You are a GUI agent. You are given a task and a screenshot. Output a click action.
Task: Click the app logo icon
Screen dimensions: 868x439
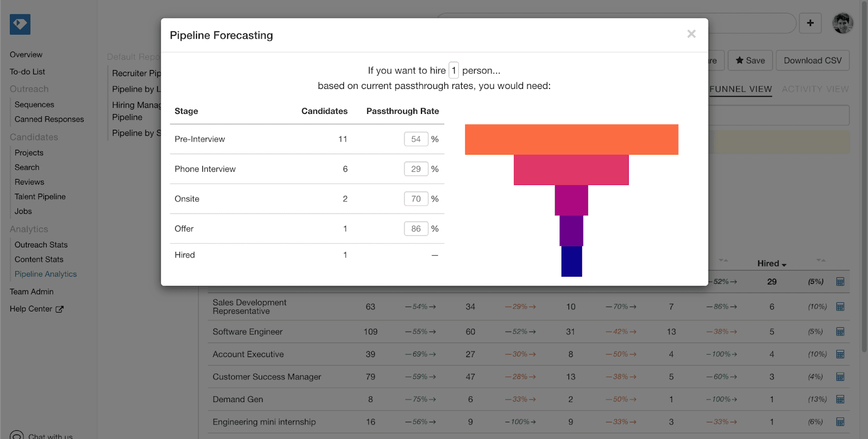(x=20, y=24)
